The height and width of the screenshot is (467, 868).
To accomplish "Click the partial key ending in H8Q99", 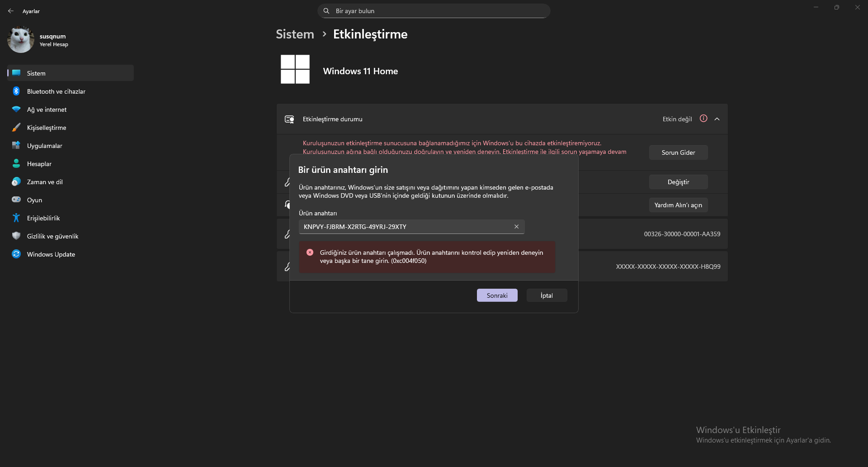I will [668, 267].
